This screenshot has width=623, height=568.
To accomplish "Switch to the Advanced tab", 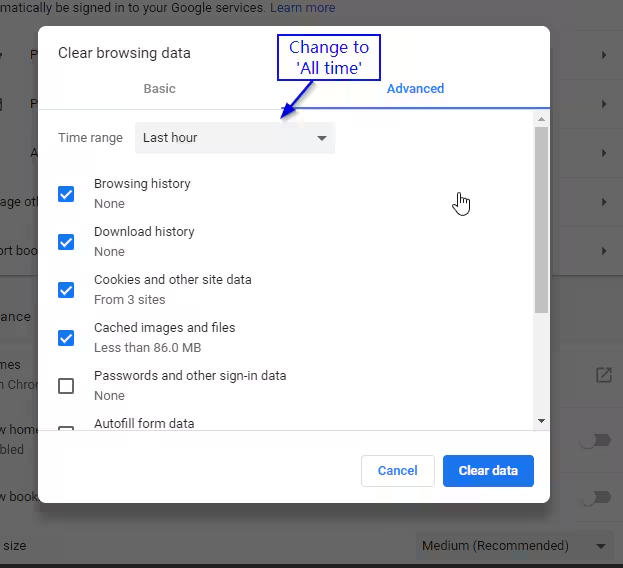I will (x=415, y=89).
